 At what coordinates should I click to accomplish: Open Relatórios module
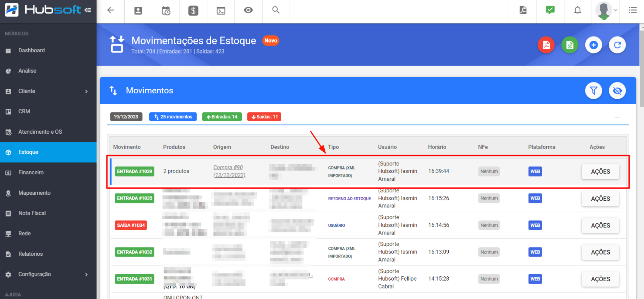48,254
